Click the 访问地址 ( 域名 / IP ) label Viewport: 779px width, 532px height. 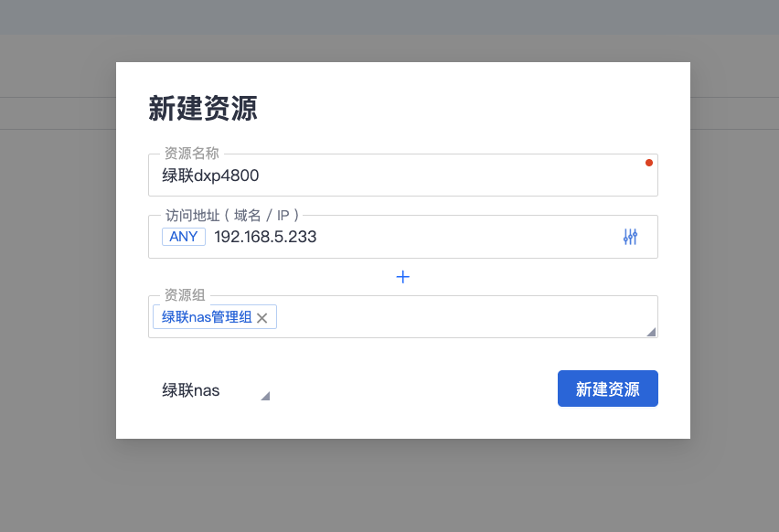point(232,216)
